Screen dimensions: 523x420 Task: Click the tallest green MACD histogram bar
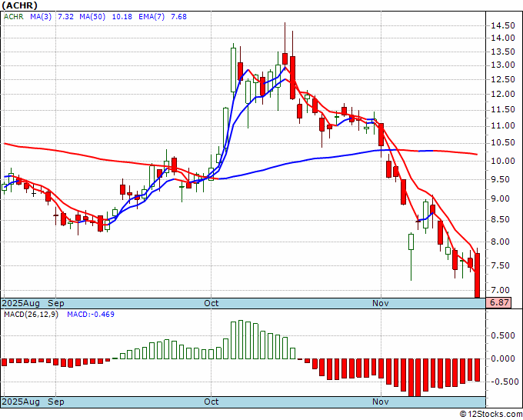pos(240,339)
